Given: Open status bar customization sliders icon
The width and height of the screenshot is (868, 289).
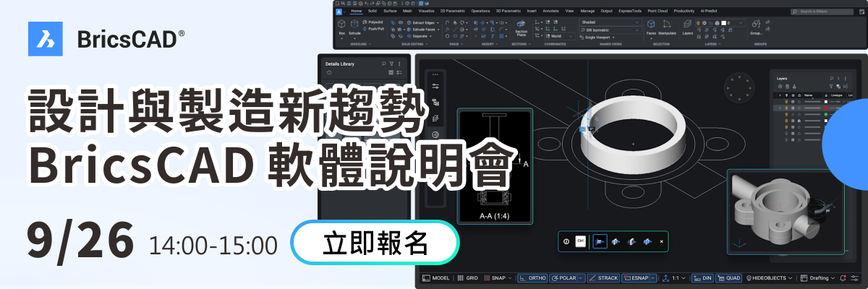Looking at the screenshot, I should pyautogui.click(x=855, y=278).
